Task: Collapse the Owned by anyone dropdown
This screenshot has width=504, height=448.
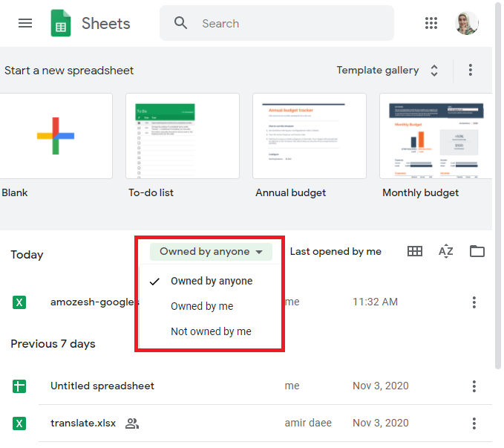Action: pyautogui.click(x=211, y=251)
